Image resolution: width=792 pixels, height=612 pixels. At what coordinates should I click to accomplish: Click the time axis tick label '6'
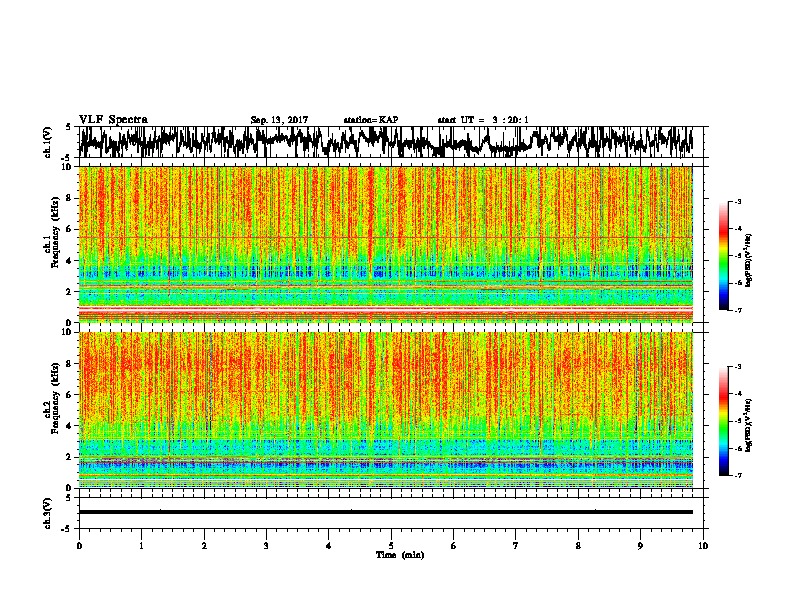(x=453, y=546)
